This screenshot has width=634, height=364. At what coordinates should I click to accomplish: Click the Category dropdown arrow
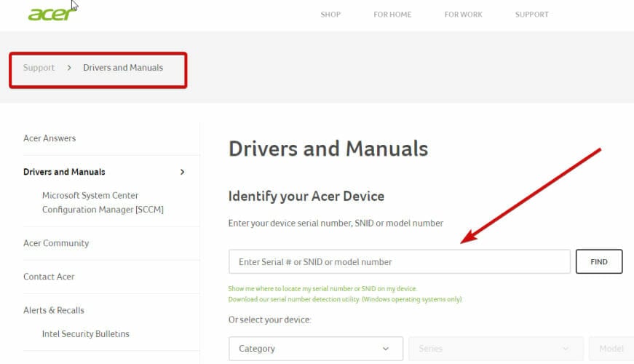point(386,349)
